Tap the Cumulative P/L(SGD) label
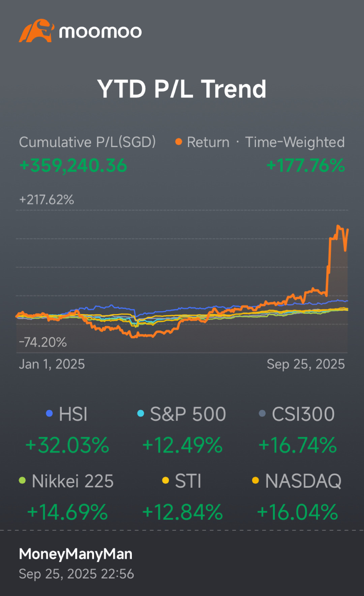 pyautogui.click(x=87, y=142)
